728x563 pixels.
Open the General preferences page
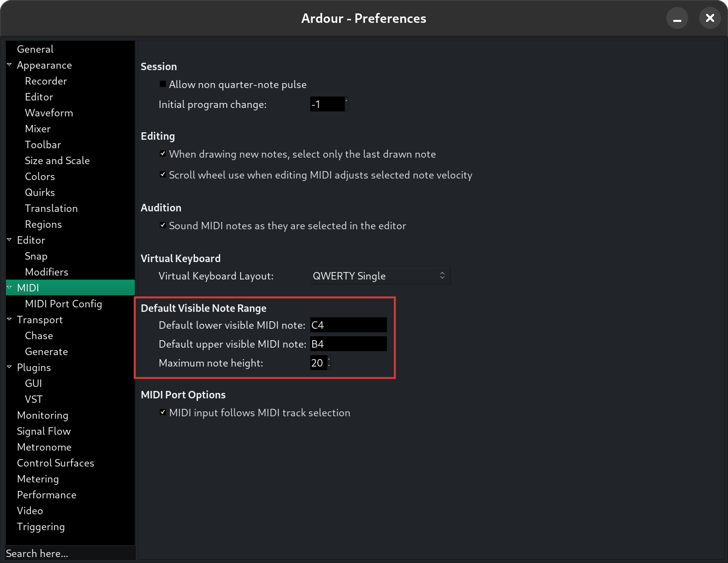click(35, 49)
